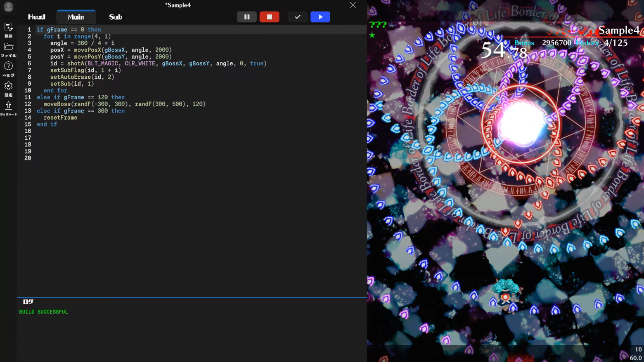Click code line "setSub(id, 1)"
644x362 pixels.
click(x=72, y=84)
